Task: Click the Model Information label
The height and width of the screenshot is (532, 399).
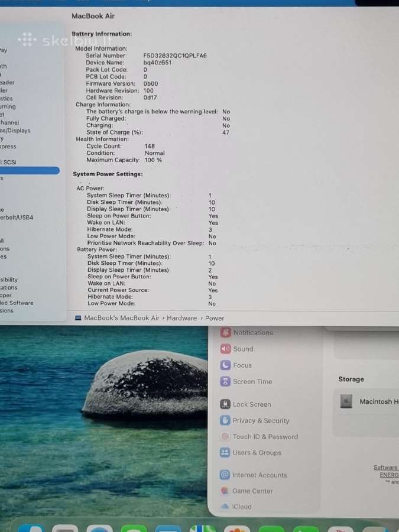Action: [102, 48]
